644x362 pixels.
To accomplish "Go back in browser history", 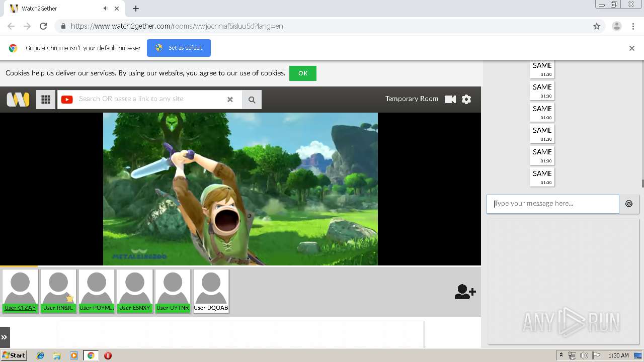I will (x=11, y=26).
